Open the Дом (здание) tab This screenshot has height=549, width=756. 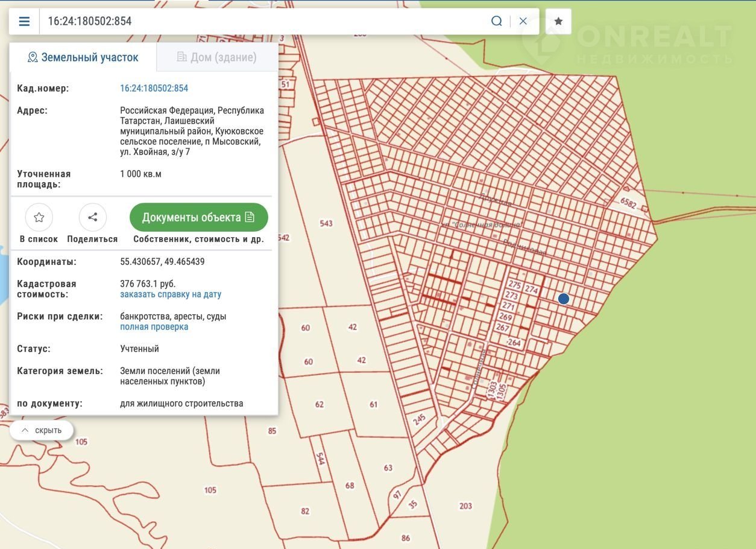217,57
